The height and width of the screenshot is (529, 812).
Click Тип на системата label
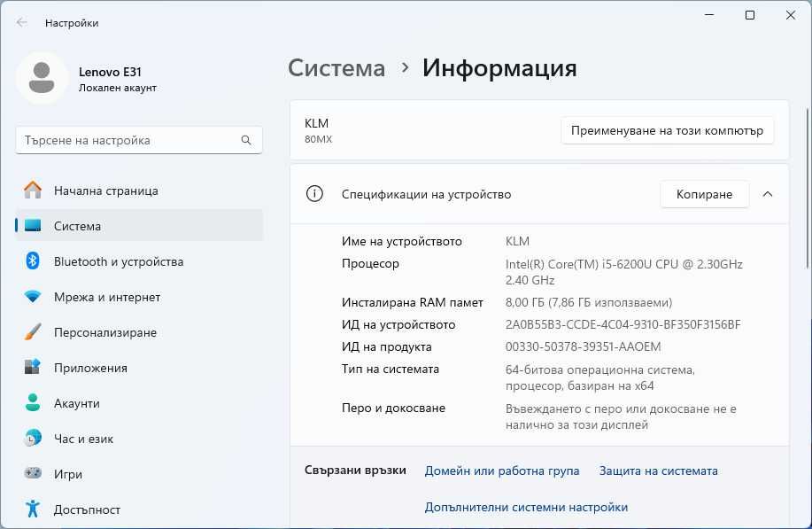[390, 369]
